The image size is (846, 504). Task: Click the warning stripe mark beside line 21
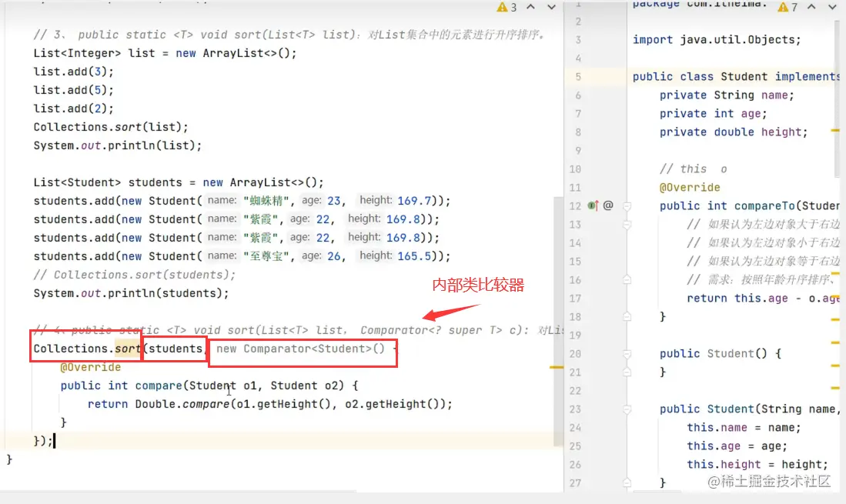(835, 365)
